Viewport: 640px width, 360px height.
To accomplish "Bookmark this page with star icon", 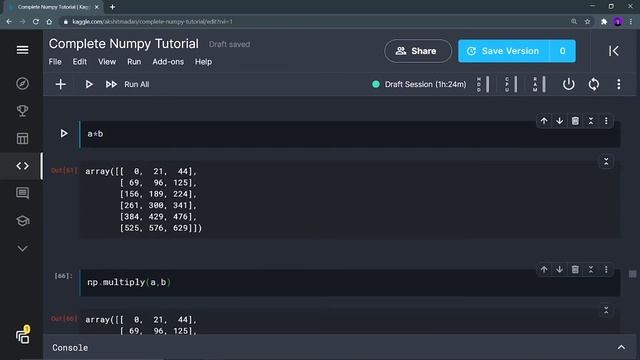I will tap(587, 22).
